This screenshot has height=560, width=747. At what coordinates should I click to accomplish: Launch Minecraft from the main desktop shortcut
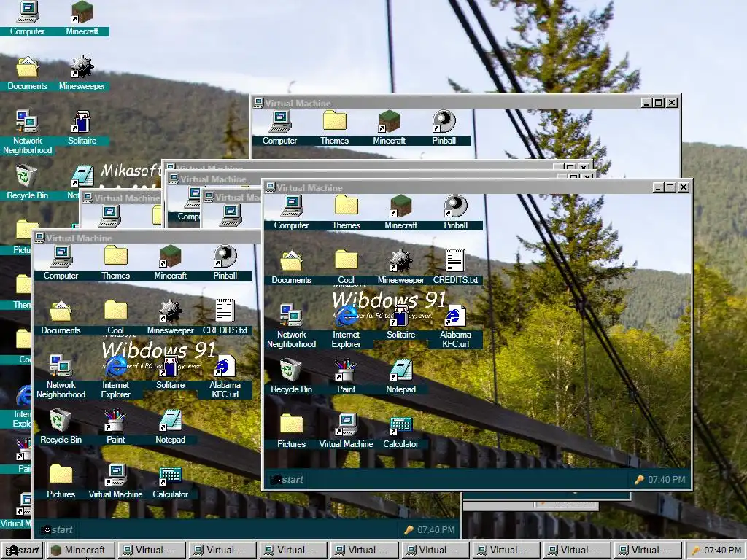[x=82, y=19]
